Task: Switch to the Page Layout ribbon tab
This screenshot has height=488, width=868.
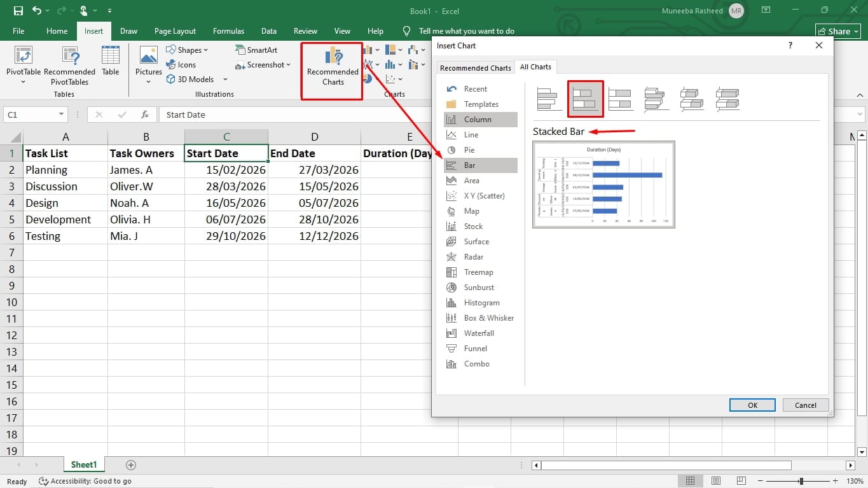Action: coord(175,31)
